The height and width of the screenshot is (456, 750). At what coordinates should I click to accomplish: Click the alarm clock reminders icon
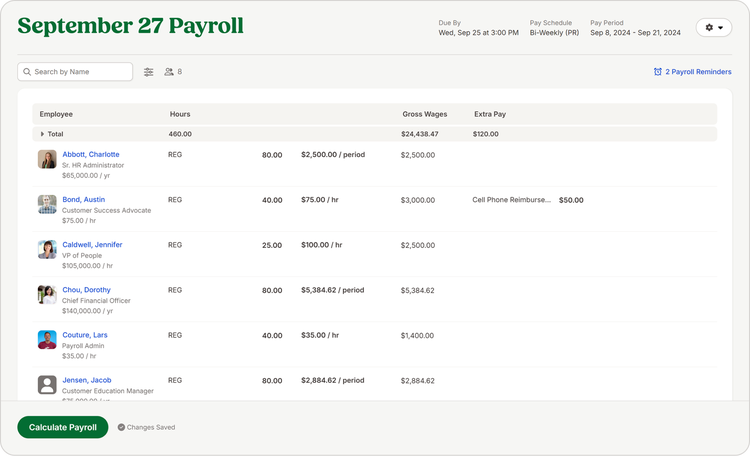point(658,72)
